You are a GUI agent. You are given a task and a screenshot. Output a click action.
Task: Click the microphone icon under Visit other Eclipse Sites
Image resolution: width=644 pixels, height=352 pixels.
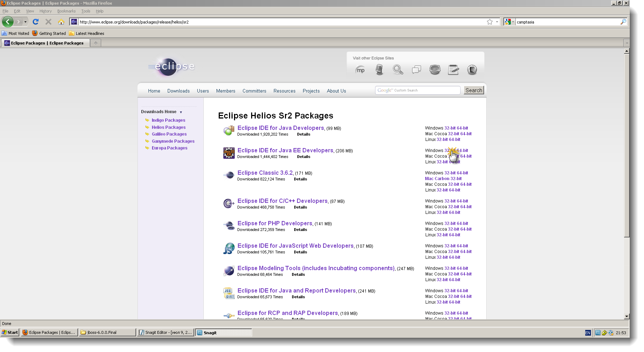pos(380,69)
